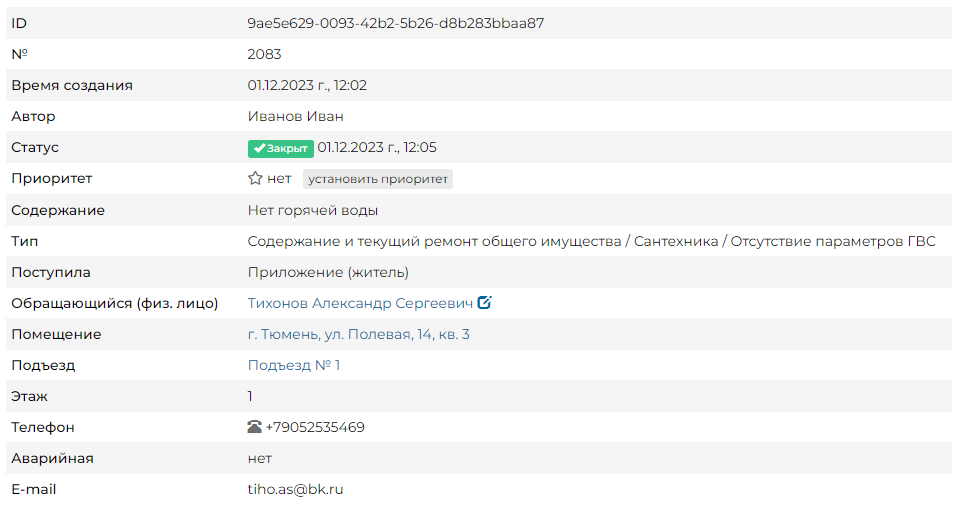Click the priority star icon

[x=255, y=178]
